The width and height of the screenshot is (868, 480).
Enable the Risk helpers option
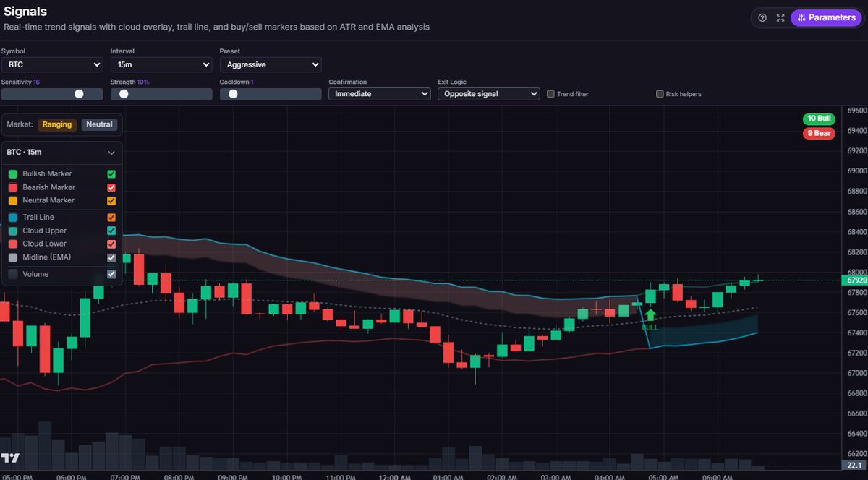click(x=659, y=93)
